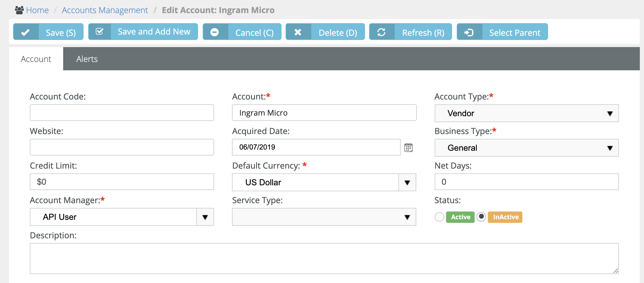
Task: Go to Home breadcrumb link
Action: click(x=37, y=10)
